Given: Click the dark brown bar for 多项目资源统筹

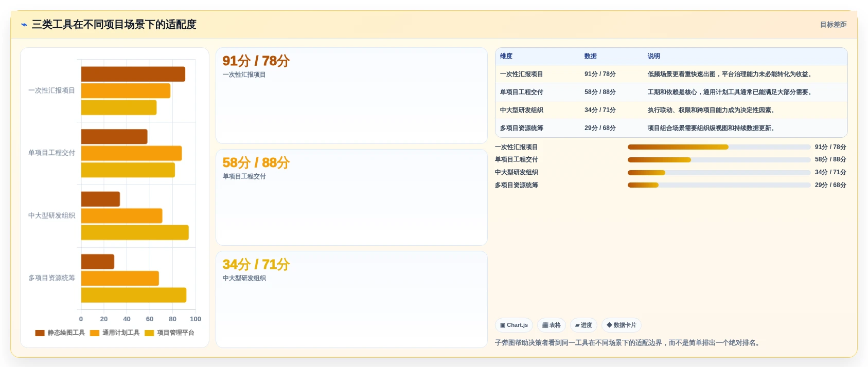Looking at the screenshot, I should click(x=98, y=262).
